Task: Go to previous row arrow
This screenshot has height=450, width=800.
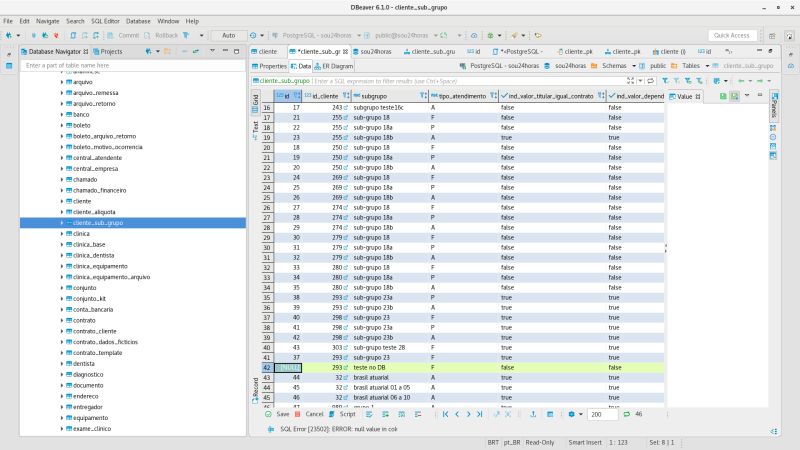Action: pyautogui.click(x=457, y=414)
